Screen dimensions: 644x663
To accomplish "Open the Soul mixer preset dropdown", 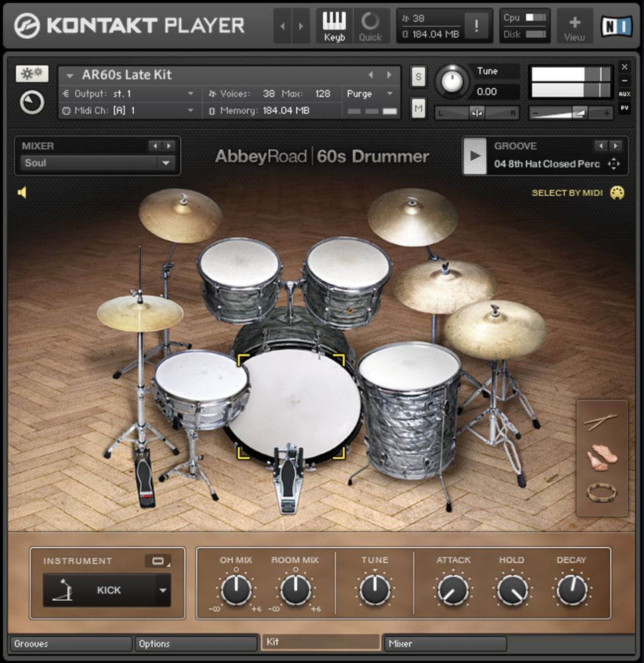I will [165, 163].
